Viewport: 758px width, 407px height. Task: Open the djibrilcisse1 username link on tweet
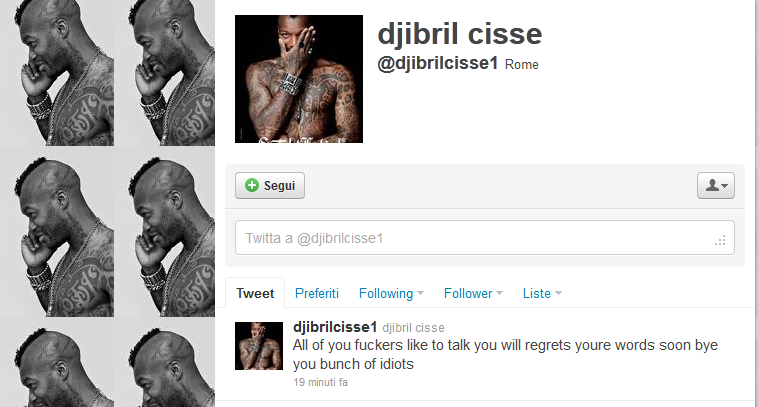(x=335, y=327)
